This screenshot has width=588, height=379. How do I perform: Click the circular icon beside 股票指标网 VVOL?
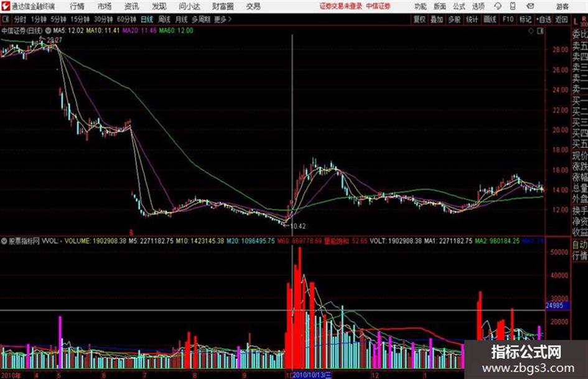[x=4, y=241]
